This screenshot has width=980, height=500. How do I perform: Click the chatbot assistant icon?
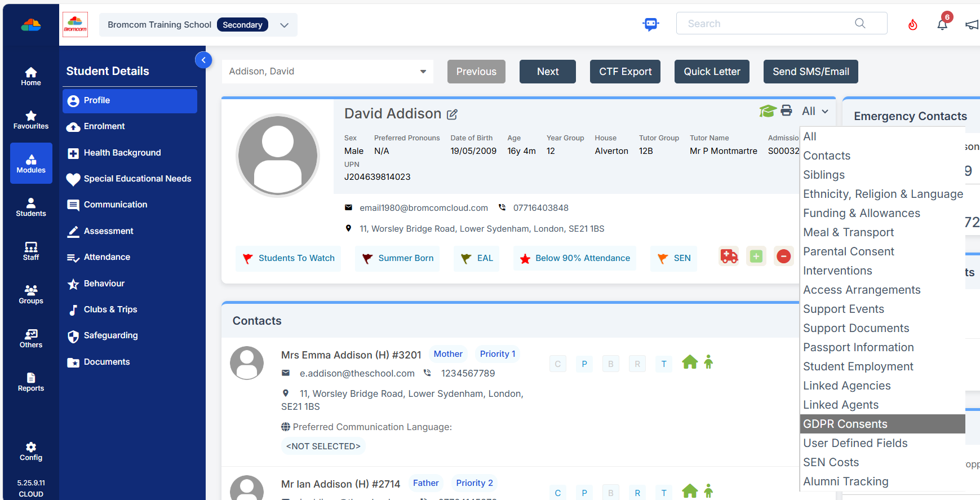tap(651, 24)
